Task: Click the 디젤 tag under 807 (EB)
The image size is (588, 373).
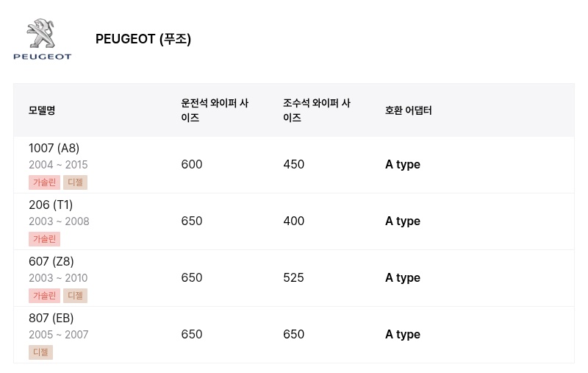Action: [x=41, y=352]
